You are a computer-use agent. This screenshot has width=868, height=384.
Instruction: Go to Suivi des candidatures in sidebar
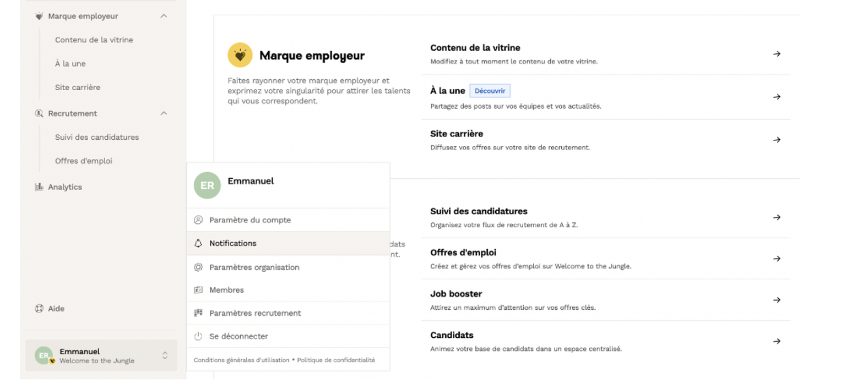pos(96,138)
